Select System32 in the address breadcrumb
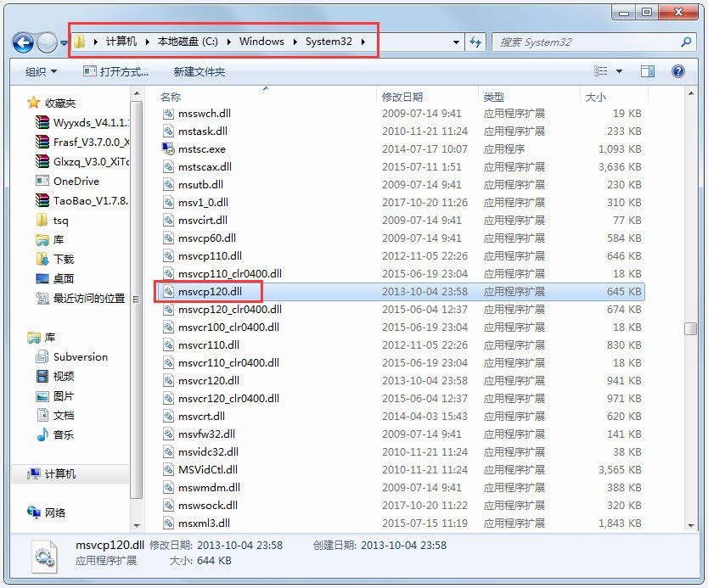708x588 pixels. point(329,42)
